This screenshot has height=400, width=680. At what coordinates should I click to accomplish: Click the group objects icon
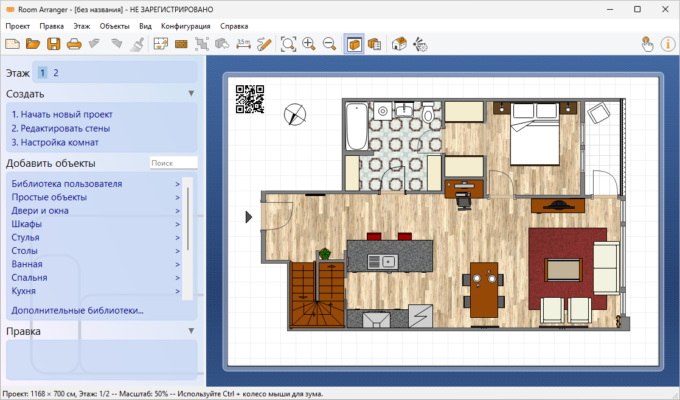point(202,44)
